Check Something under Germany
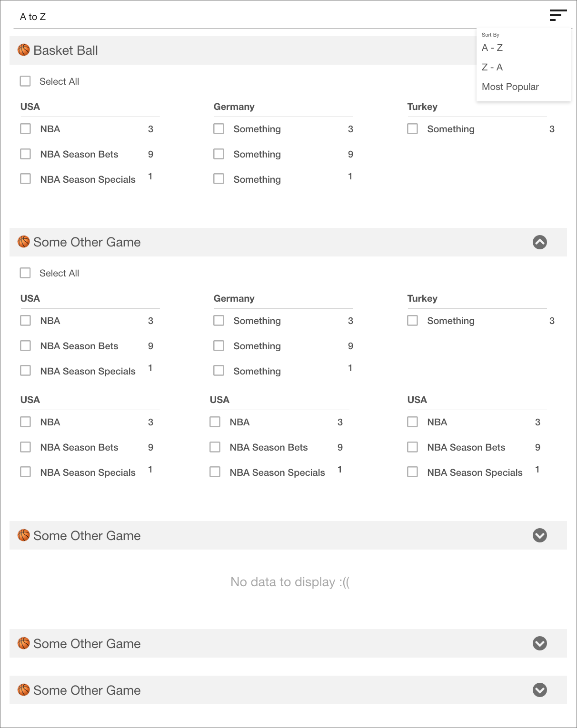Screen dimensions: 577x728 [219, 128]
